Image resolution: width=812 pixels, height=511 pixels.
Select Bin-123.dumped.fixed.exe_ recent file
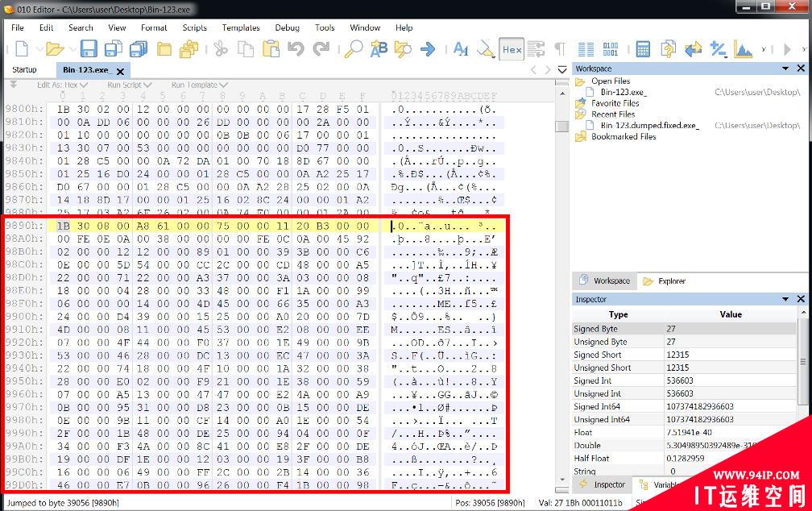click(x=649, y=126)
